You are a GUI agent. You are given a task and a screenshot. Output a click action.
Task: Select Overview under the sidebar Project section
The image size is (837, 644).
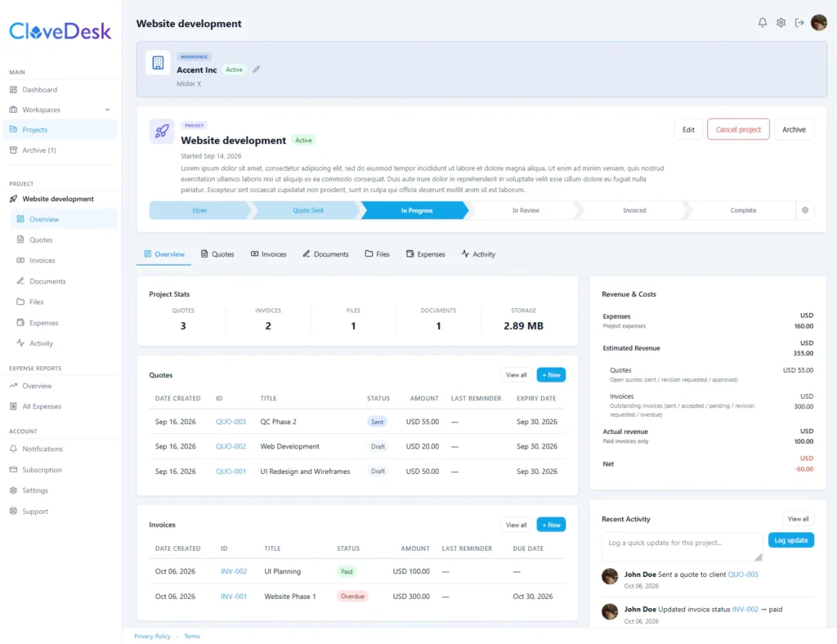click(x=64, y=219)
